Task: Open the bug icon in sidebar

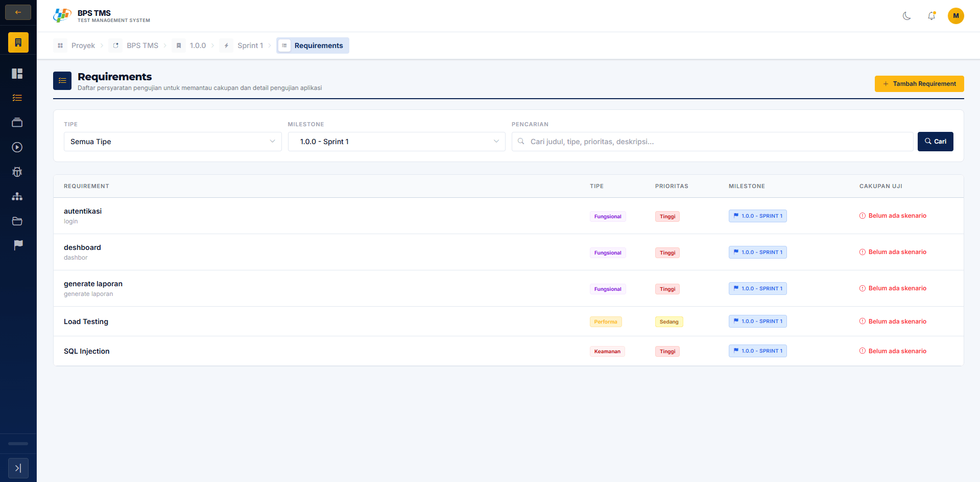Action: click(x=17, y=172)
